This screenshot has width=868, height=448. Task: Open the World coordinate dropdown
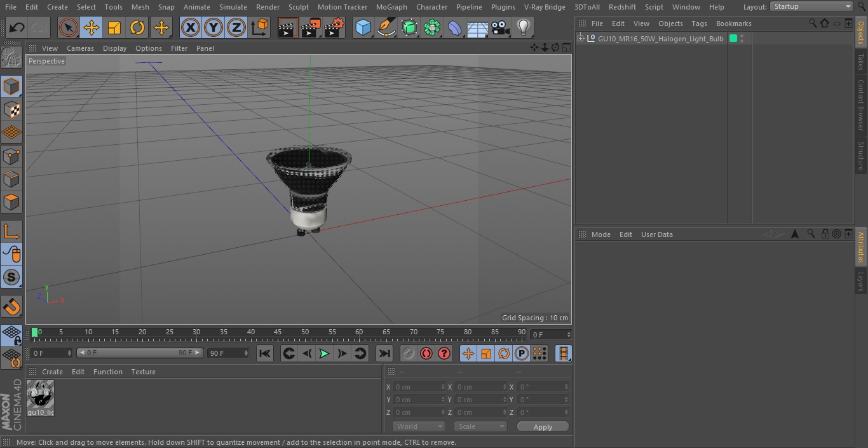(419, 426)
